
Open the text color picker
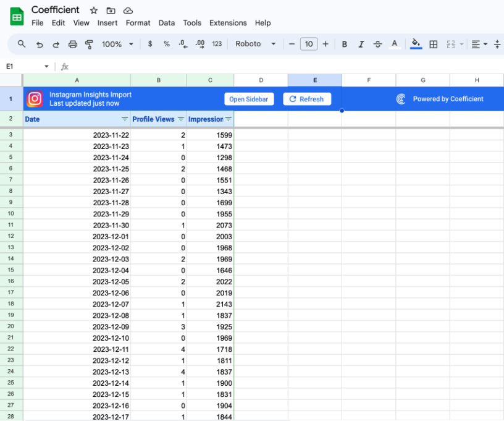pos(395,44)
